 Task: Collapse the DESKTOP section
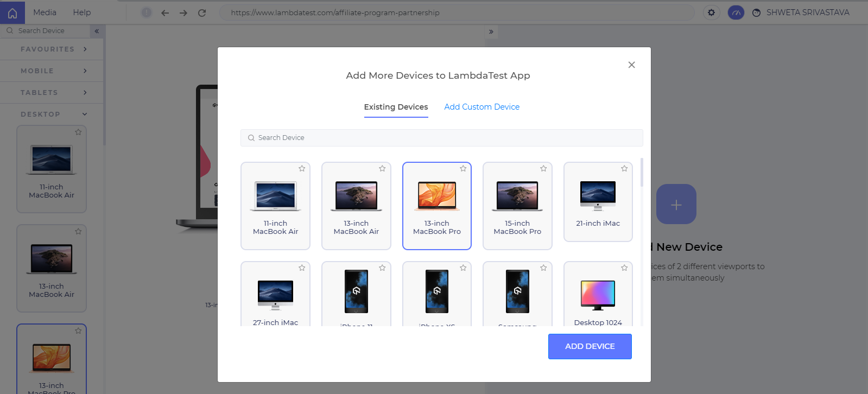tap(52, 114)
